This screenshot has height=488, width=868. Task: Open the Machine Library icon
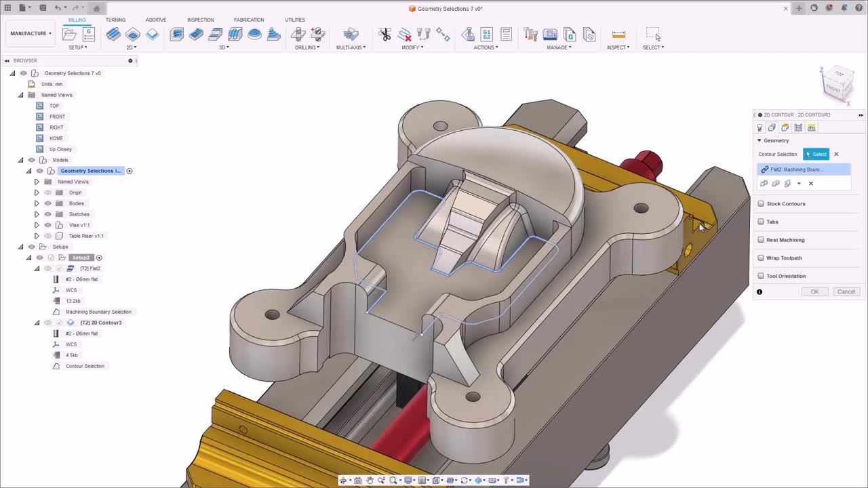[551, 34]
